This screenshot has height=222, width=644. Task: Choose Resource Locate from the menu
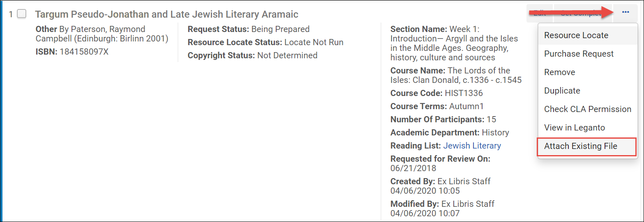576,35
